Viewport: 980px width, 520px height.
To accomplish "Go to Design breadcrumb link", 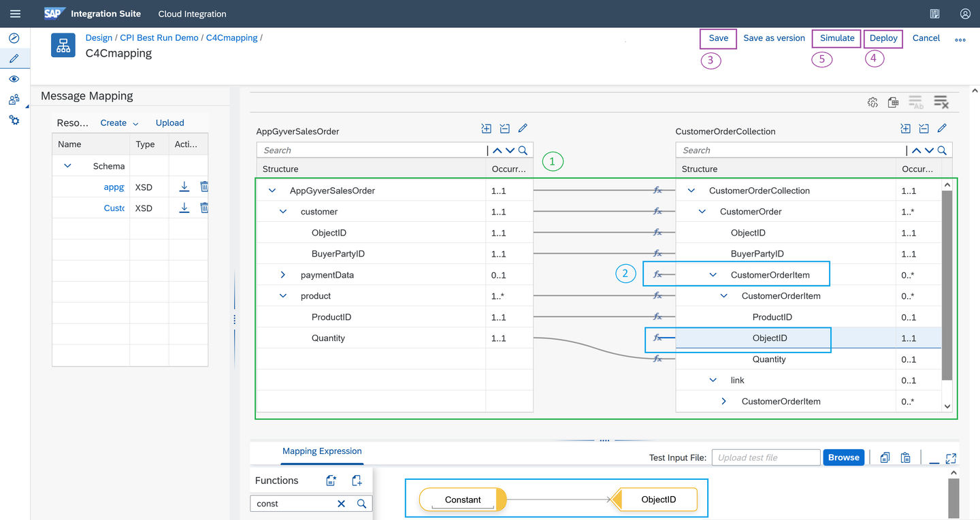I will [x=99, y=37].
